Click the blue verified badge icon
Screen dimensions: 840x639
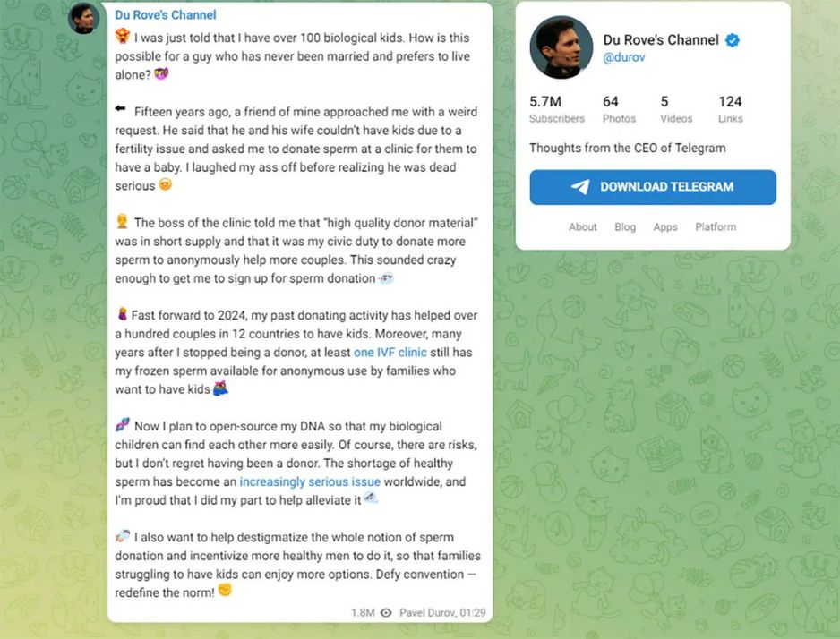[x=732, y=40]
